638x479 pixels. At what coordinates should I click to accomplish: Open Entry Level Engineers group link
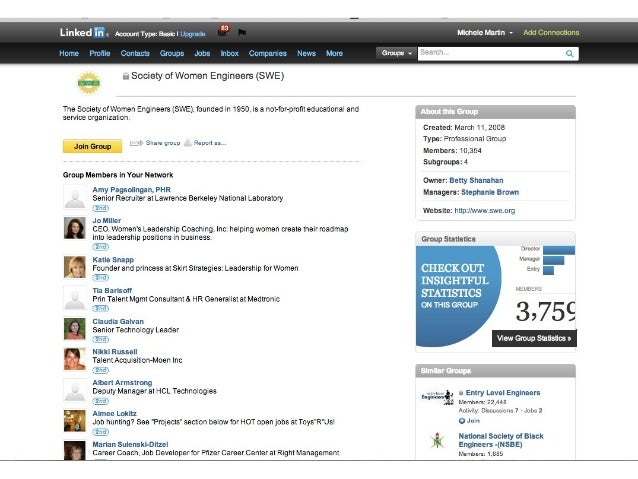(x=503, y=393)
